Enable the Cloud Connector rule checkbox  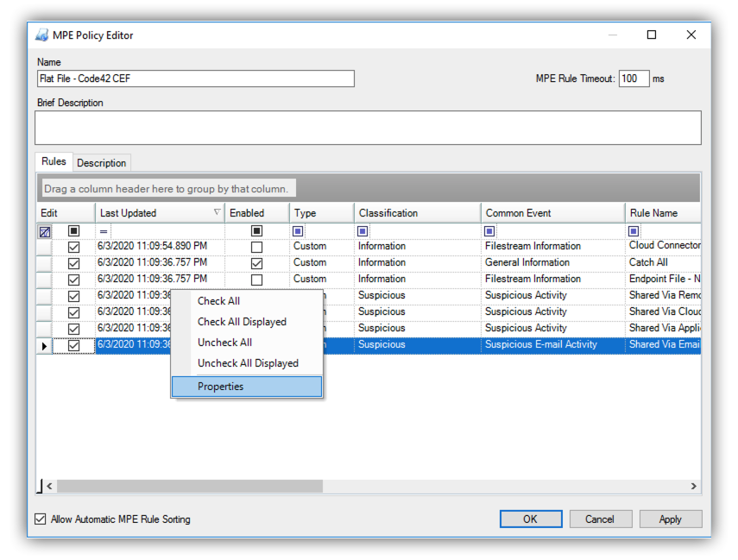pos(256,247)
